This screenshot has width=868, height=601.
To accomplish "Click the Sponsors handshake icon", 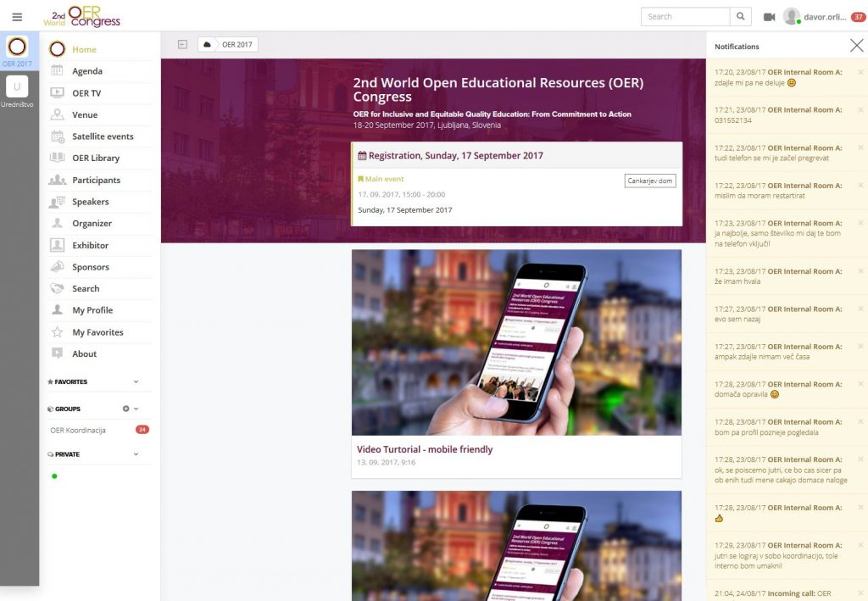I will click(57, 266).
